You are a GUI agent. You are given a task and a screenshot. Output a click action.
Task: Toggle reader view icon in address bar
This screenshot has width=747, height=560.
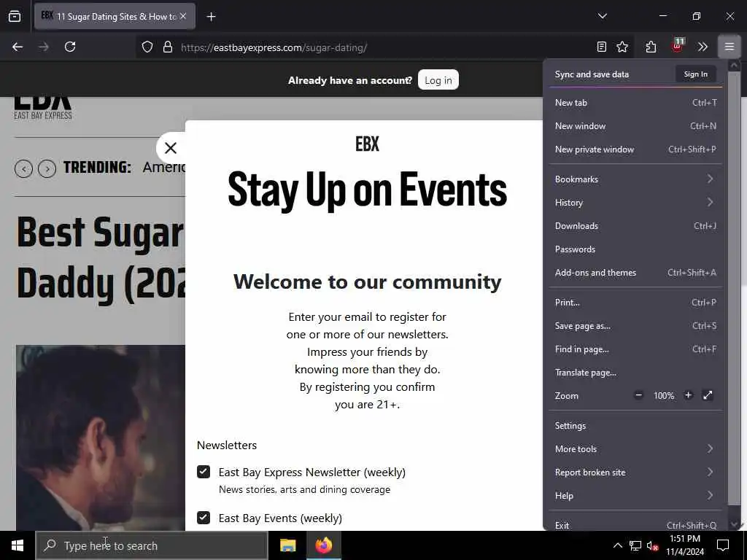coord(602,47)
